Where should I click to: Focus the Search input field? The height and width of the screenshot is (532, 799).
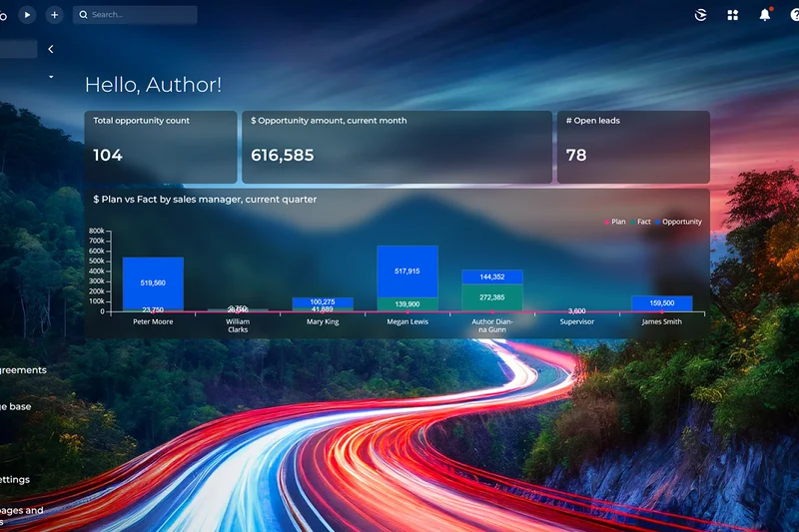pos(135,15)
